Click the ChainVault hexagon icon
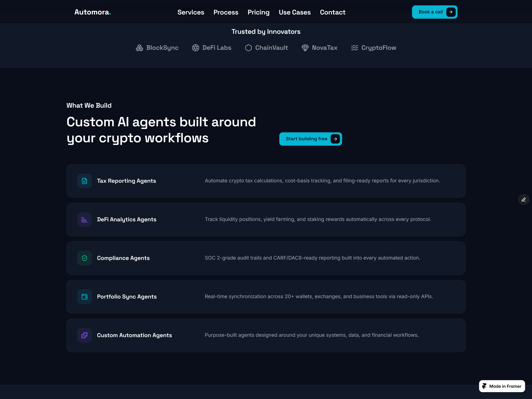Image resolution: width=532 pixels, height=399 pixels. tap(248, 48)
